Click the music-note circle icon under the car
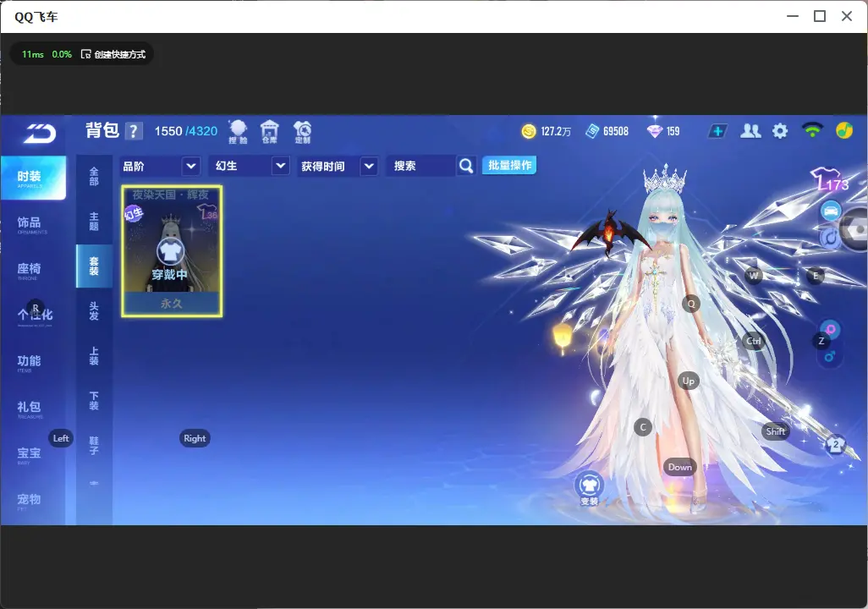The height and width of the screenshot is (609, 868). (829, 238)
